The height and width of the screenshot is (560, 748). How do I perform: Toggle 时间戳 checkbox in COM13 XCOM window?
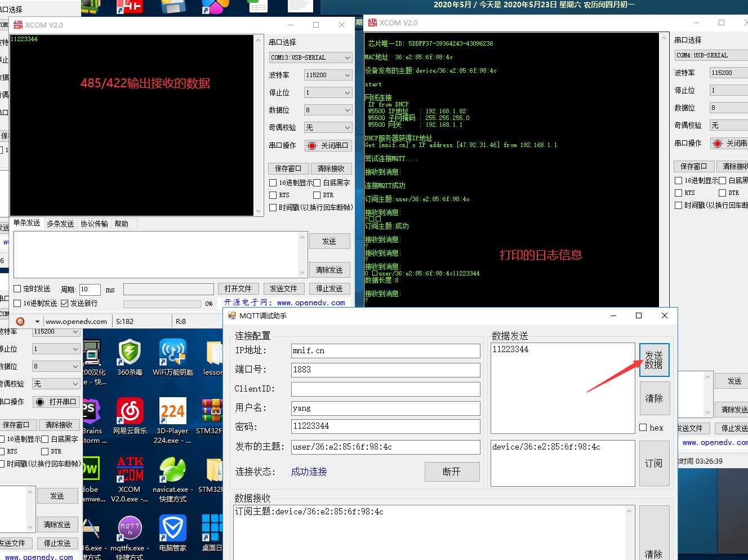[273, 207]
